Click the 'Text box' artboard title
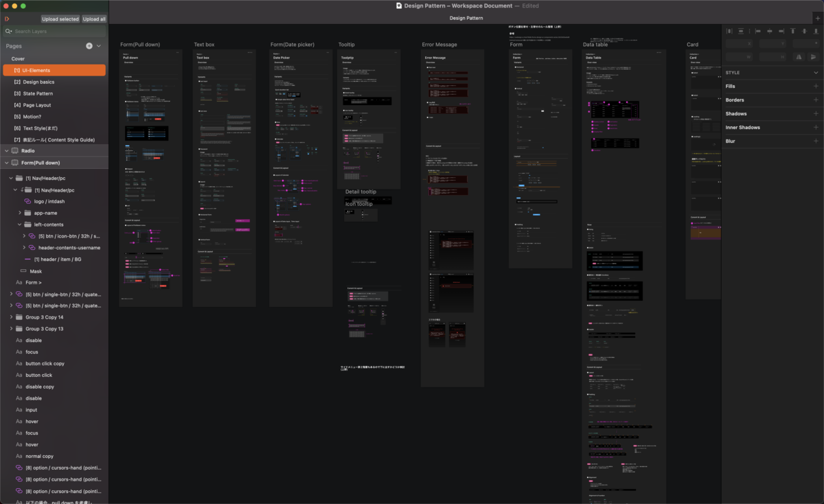This screenshot has width=824, height=504. (205, 45)
